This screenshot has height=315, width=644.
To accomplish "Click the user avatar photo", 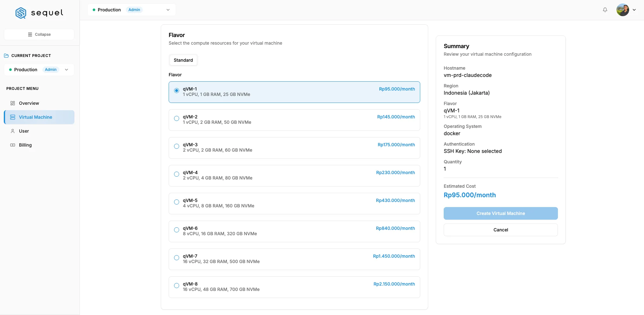I will click(622, 10).
